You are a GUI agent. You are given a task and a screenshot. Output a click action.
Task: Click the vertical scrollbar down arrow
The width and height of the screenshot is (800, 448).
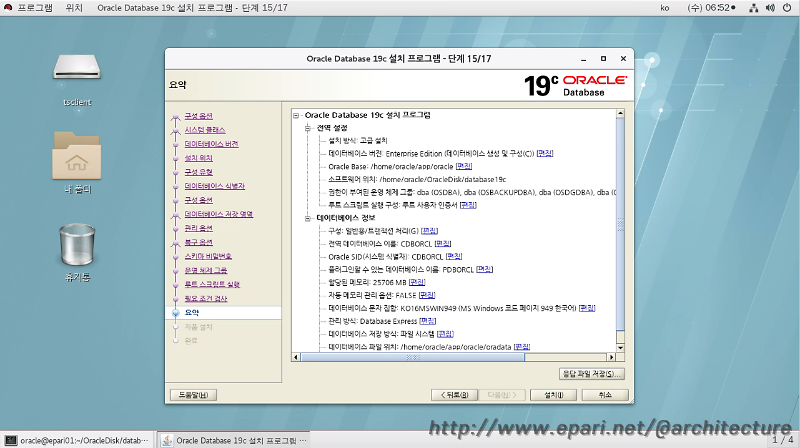[620, 348]
